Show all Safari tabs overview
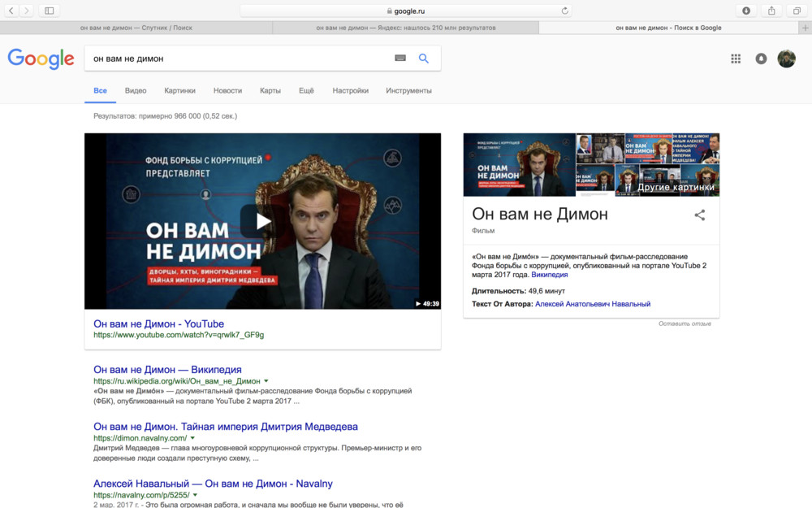The image size is (812, 508). click(797, 11)
